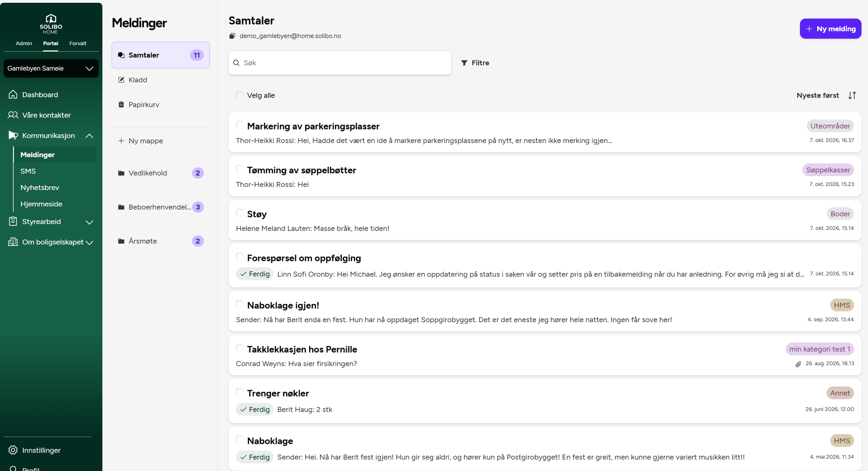This screenshot has height=471, width=868.
Task: Tick checkbox for Trenger nøkler
Action: point(240,392)
